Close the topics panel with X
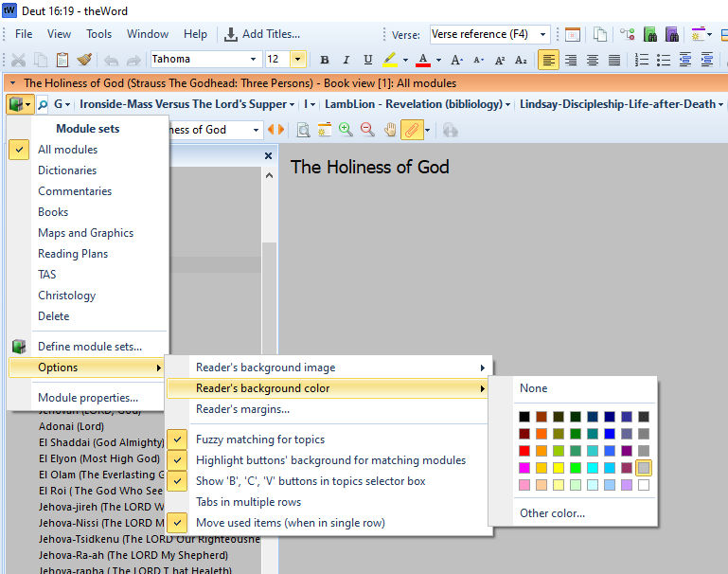This screenshot has width=728, height=574. (x=268, y=156)
